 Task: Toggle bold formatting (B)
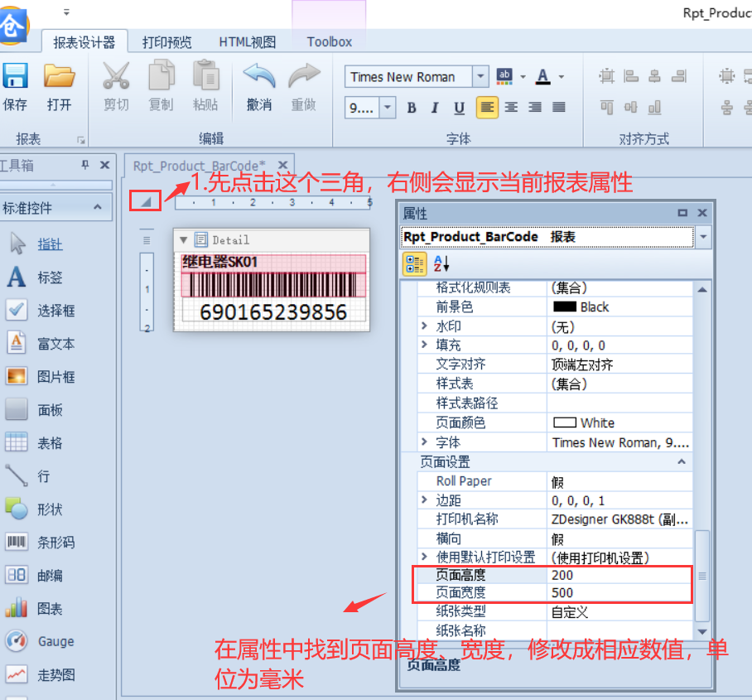coord(412,108)
